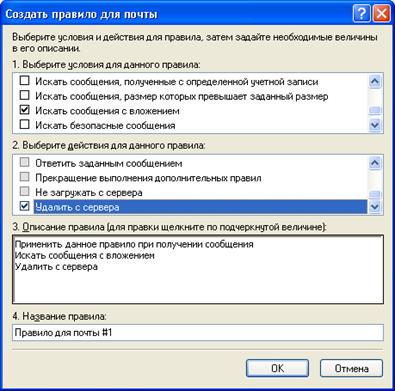Click the conditions list scrollbar thumb

point(375,110)
